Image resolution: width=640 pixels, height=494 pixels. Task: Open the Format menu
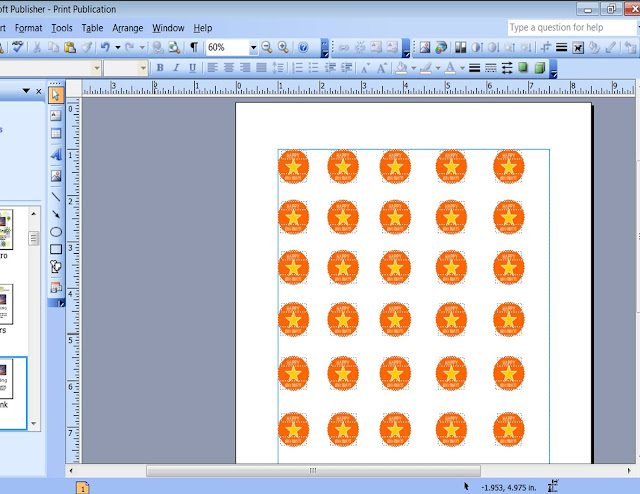coord(28,28)
